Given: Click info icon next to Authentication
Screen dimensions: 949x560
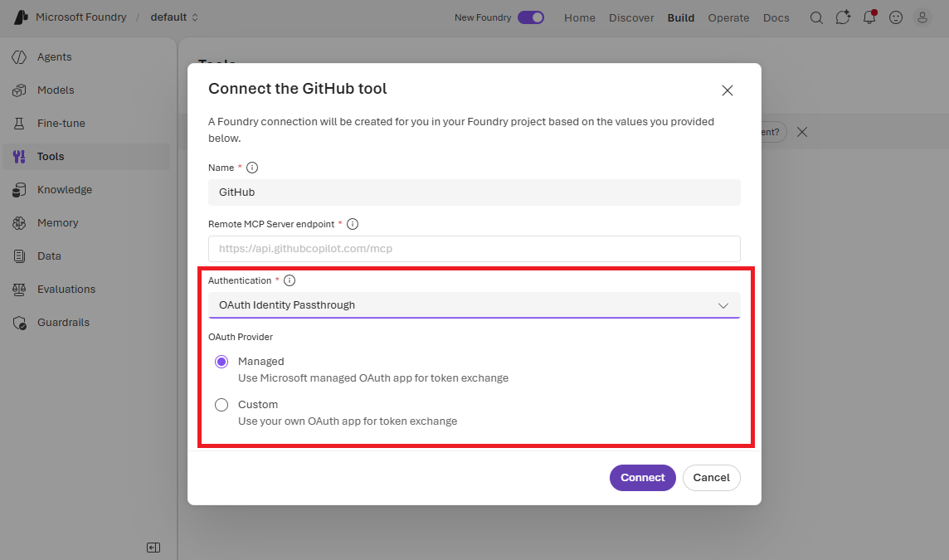Looking at the screenshot, I should 290,280.
